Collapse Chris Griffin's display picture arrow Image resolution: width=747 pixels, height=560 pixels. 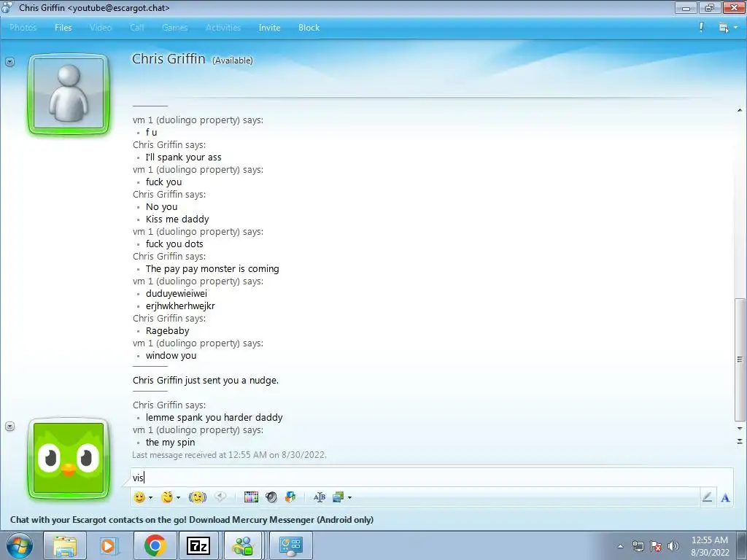point(9,61)
